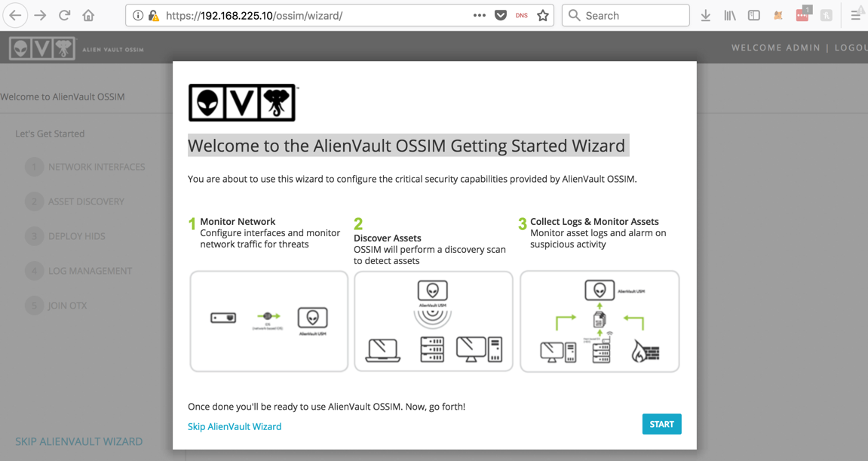The image size is (868, 461).
Task: Click the MetaMask fox extension icon
Action: click(x=778, y=16)
